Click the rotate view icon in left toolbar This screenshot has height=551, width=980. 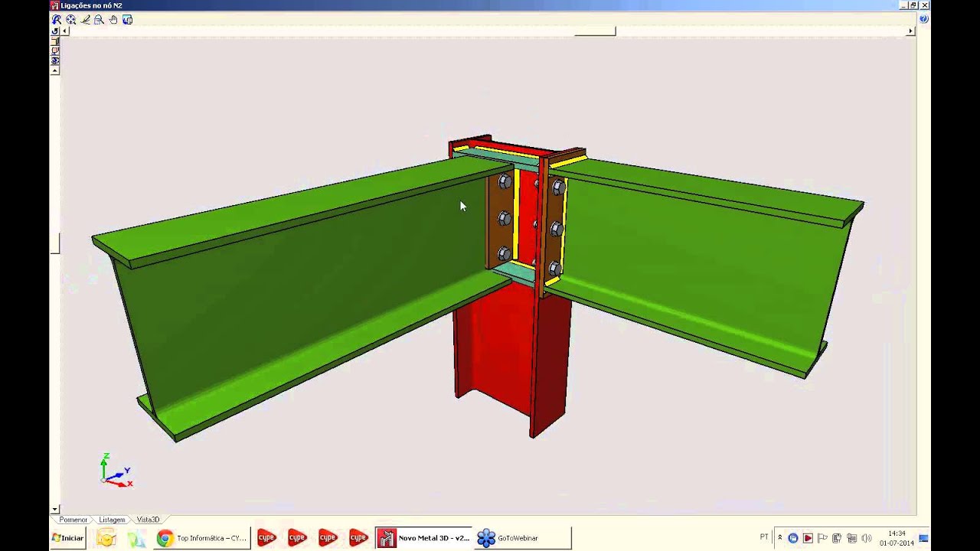click(x=55, y=31)
